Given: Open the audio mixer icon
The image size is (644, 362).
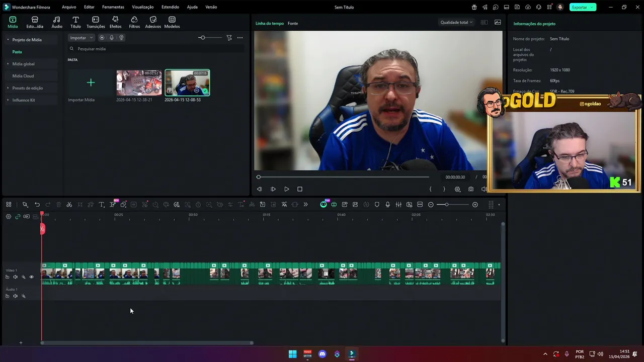Looking at the screenshot, I should pyautogui.click(x=398, y=205).
